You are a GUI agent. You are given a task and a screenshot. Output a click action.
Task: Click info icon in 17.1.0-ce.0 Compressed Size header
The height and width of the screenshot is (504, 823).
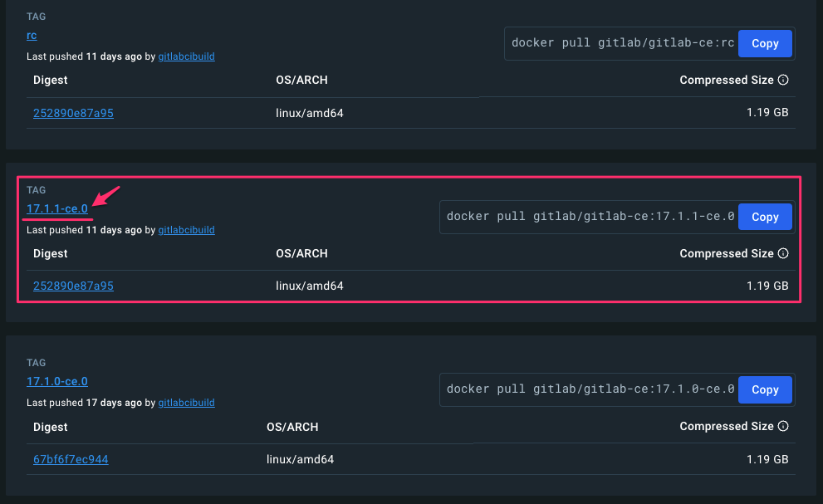[x=783, y=426]
